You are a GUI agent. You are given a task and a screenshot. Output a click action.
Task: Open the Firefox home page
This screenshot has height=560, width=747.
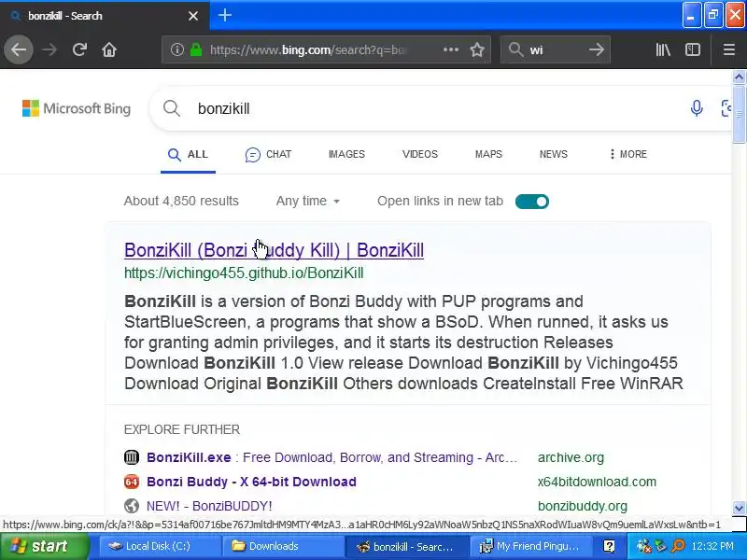pos(109,49)
